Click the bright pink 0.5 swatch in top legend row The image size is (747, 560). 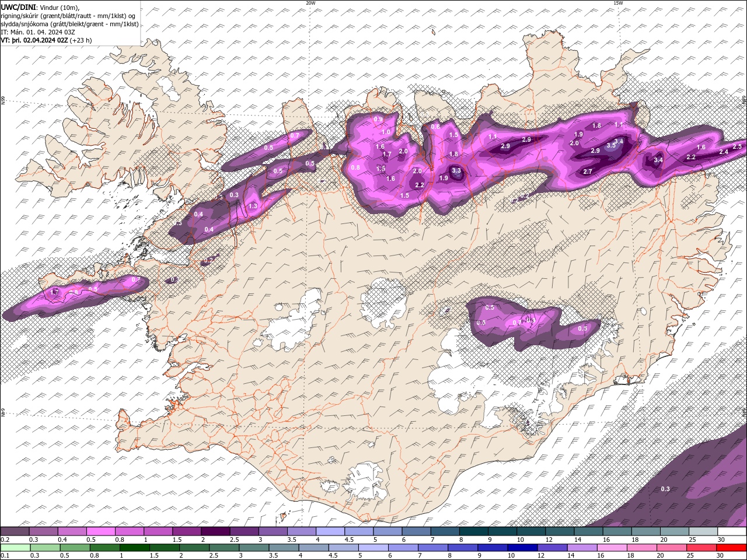[x=100, y=531]
